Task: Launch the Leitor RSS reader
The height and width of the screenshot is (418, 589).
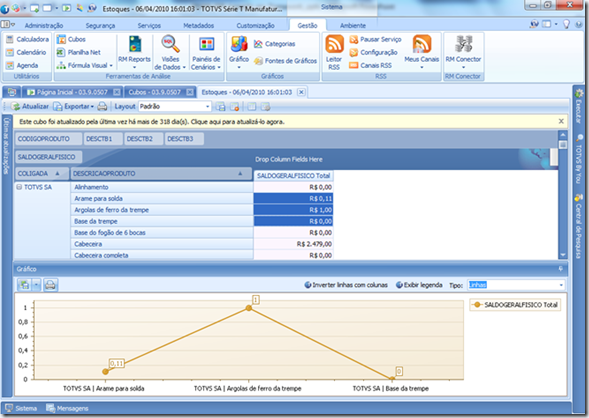Action: [x=334, y=52]
